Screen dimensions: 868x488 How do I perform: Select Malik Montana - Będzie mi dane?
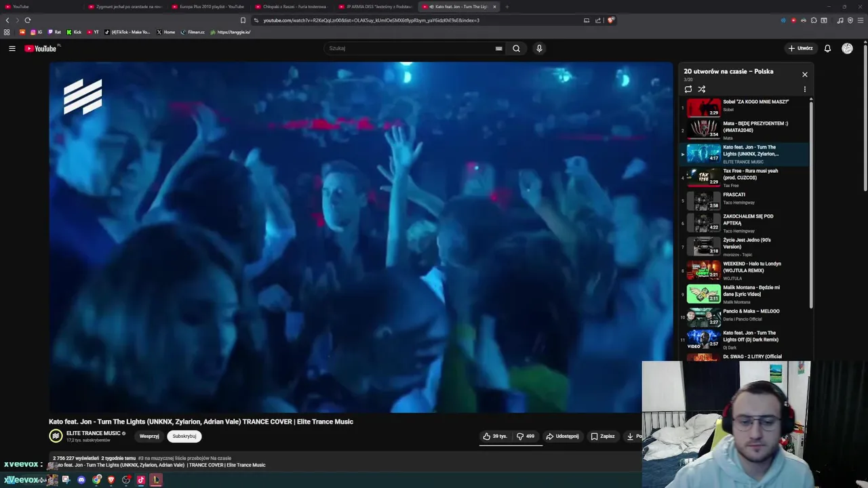[x=745, y=294]
